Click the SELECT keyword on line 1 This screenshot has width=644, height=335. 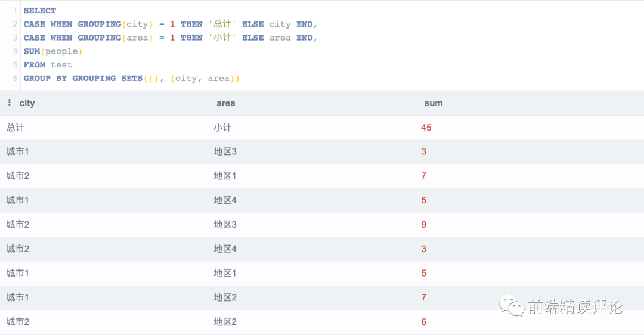pyautogui.click(x=40, y=11)
